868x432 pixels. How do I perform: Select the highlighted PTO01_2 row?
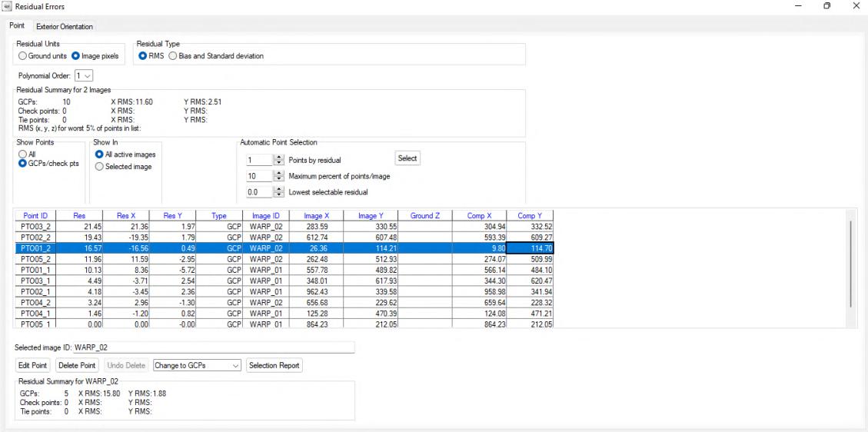(284, 248)
